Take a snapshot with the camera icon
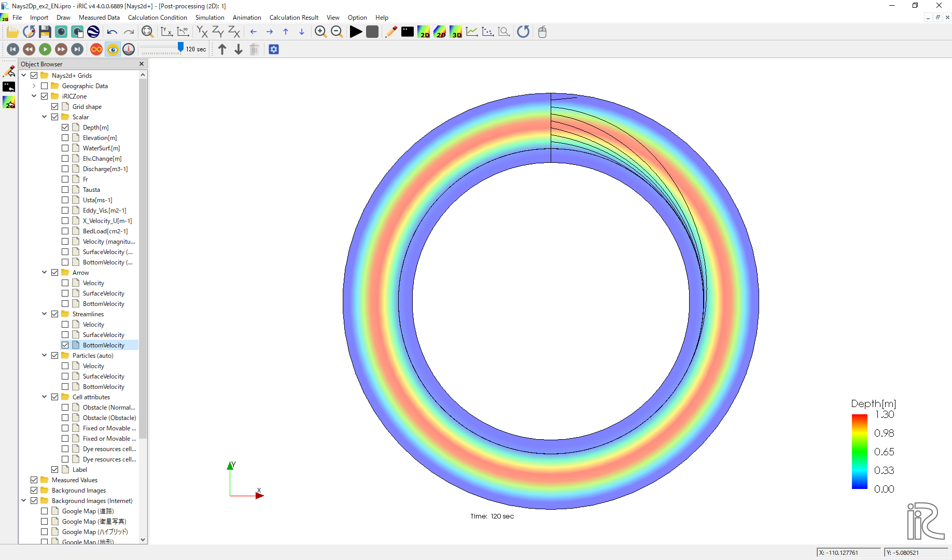The width and height of the screenshot is (952, 560). click(61, 32)
